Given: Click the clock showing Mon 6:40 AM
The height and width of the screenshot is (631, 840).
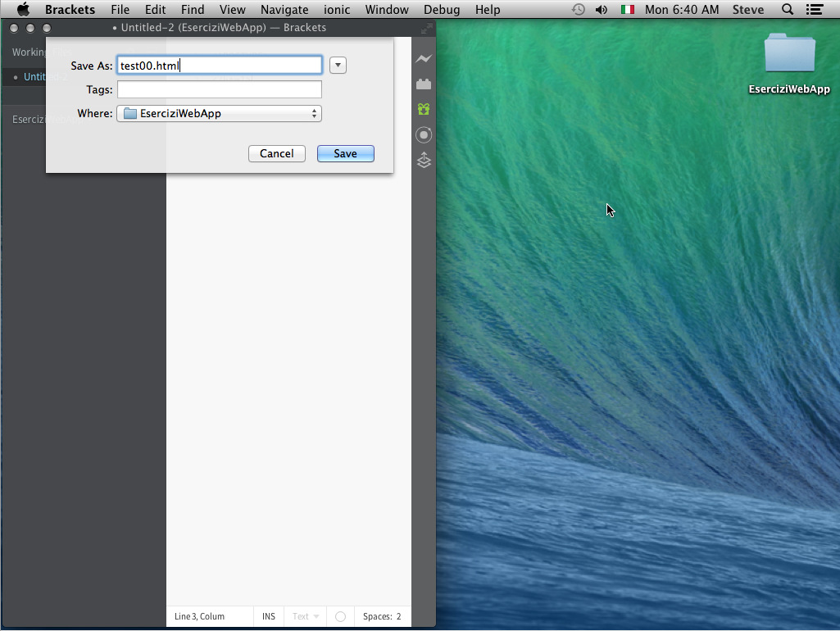Looking at the screenshot, I should pos(682,9).
